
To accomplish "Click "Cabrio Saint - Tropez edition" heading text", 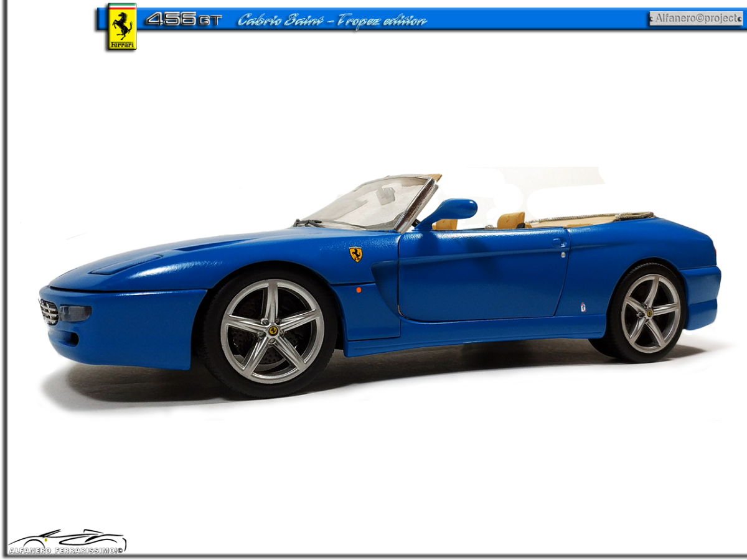I will (332, 21).
